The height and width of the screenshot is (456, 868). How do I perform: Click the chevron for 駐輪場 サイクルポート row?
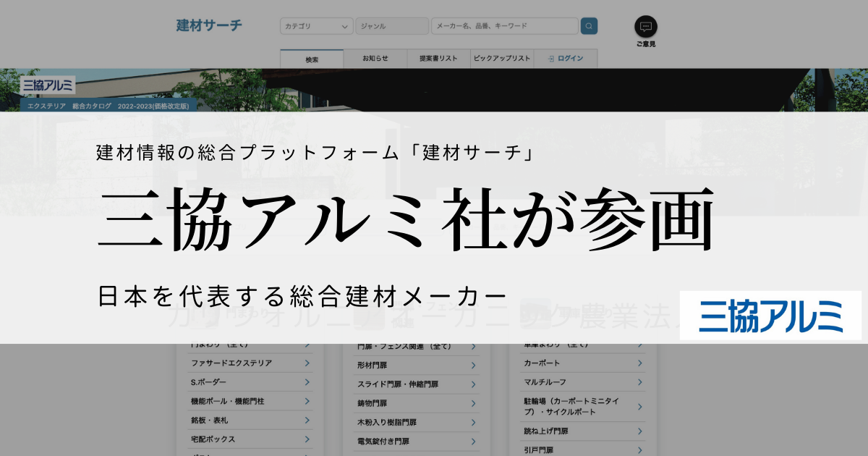pos(640,406)
